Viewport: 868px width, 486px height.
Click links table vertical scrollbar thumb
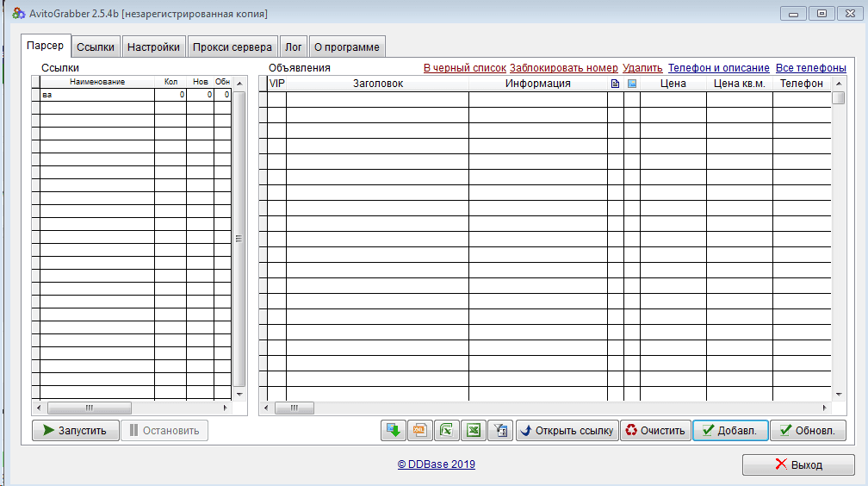[239, 239]
